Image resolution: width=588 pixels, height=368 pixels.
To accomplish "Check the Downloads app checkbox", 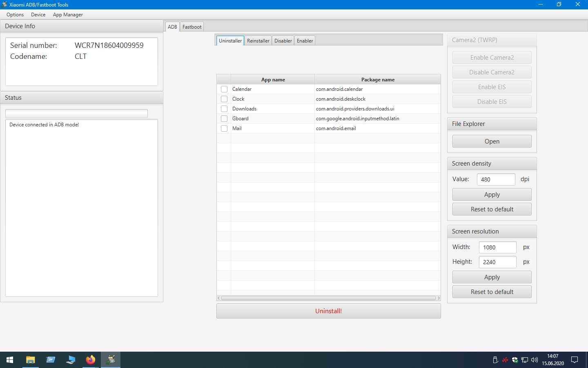I will click(x=224, y=109).
